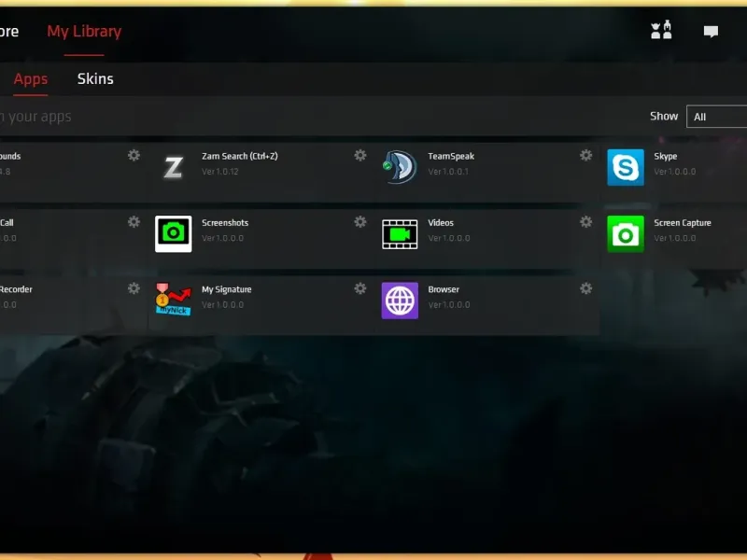Viewport: 747px width, 560px height.
Task: Open the Zam Search app icon
Action: 173,168
